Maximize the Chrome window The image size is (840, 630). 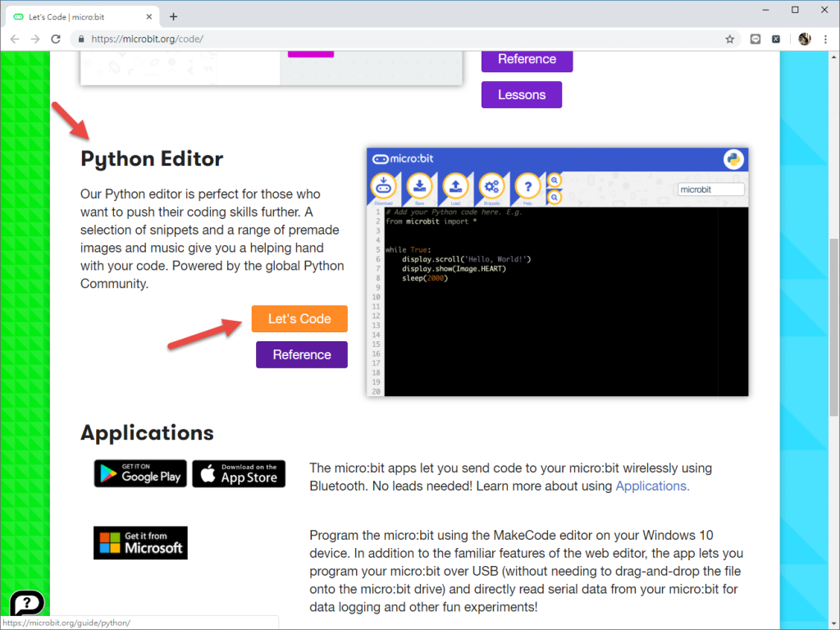click(795, 10)
